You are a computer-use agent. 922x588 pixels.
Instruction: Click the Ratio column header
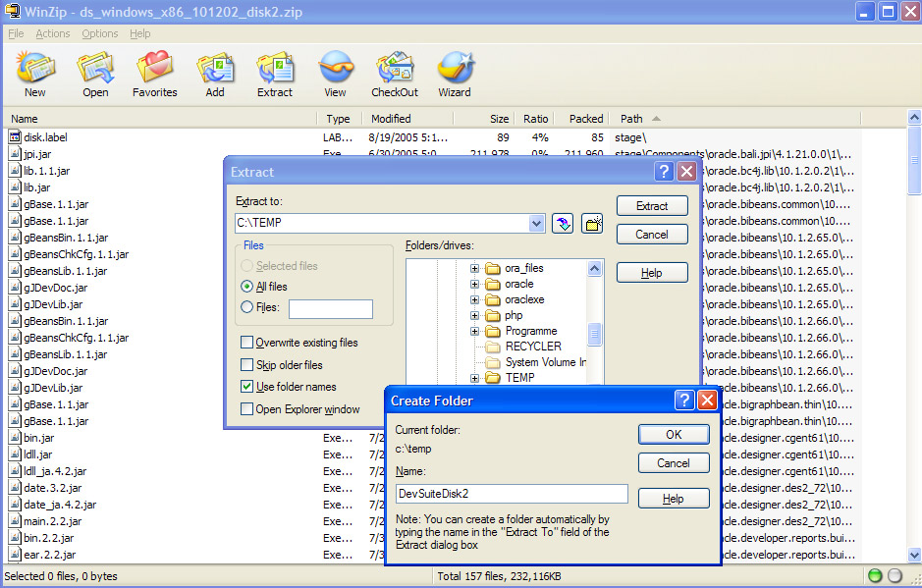(x=535, y=119)
